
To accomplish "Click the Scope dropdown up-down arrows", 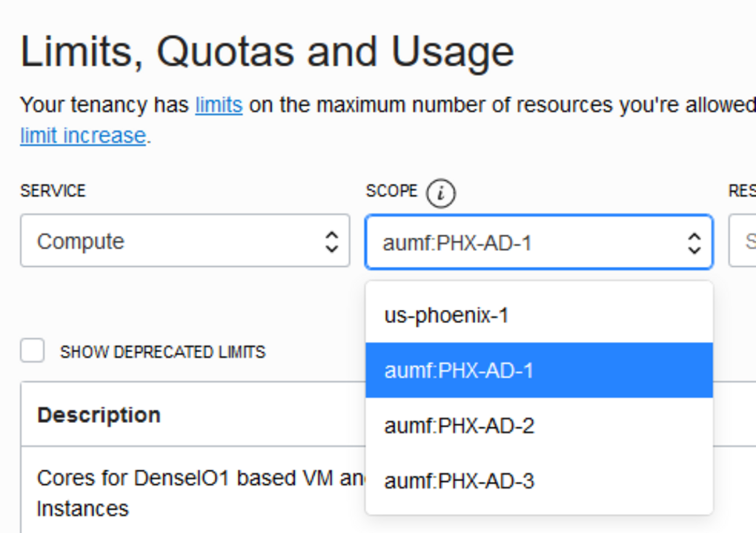I will click(694, 243).
